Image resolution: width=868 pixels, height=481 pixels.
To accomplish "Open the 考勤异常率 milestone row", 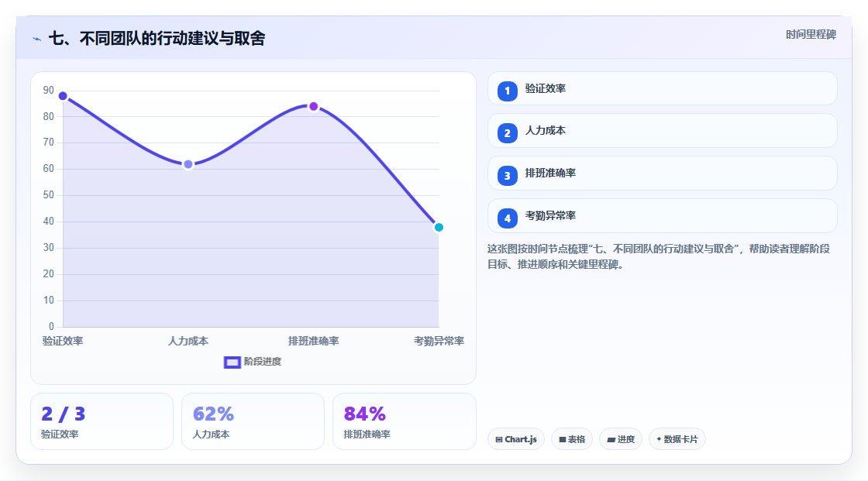I will (662, 216).
